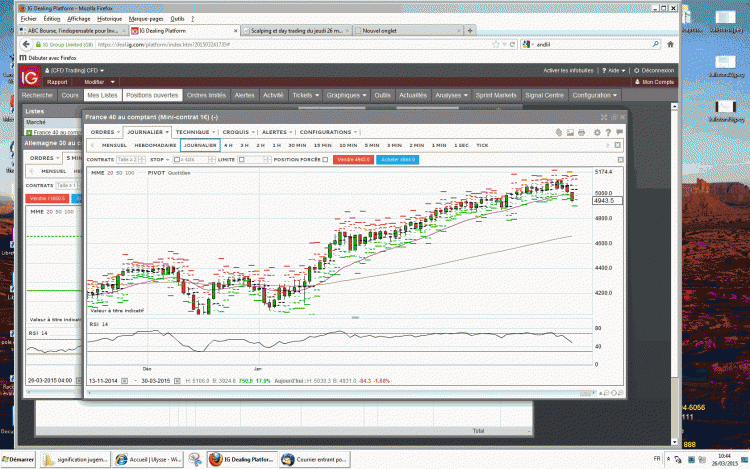
Task: Click Vendre button on France 40
Action: click(x=353, y=160)
